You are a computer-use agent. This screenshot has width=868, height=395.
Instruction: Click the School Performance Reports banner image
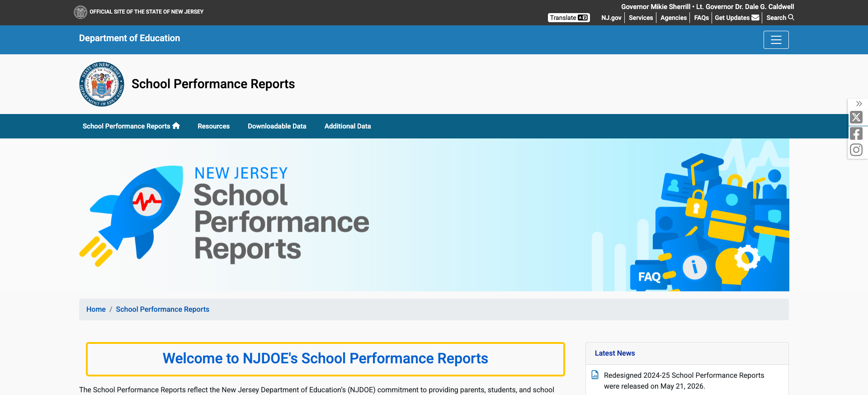(x=434, y=215)
